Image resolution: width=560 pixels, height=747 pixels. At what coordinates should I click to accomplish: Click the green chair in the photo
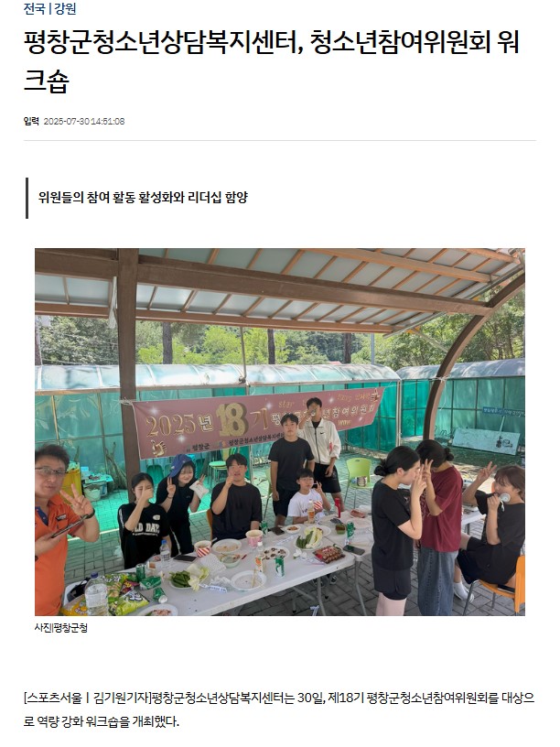click(x=360, y=475)
